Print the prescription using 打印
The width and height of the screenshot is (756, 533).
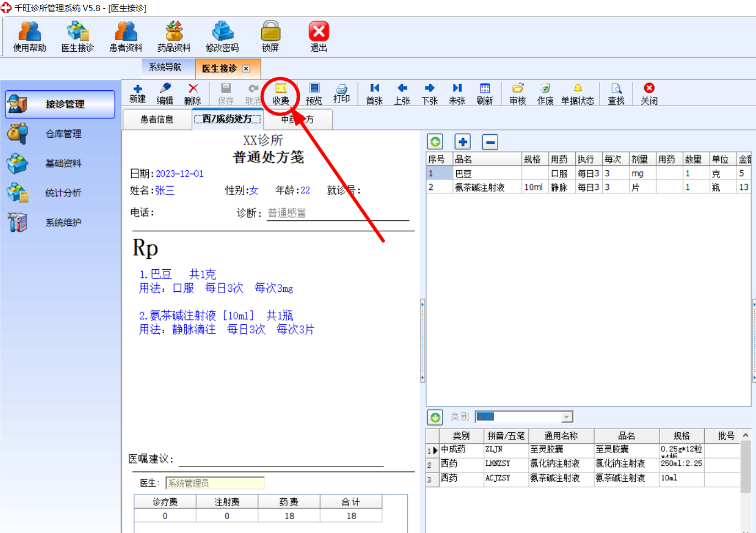pyautogui.click(x=342, y=94)
